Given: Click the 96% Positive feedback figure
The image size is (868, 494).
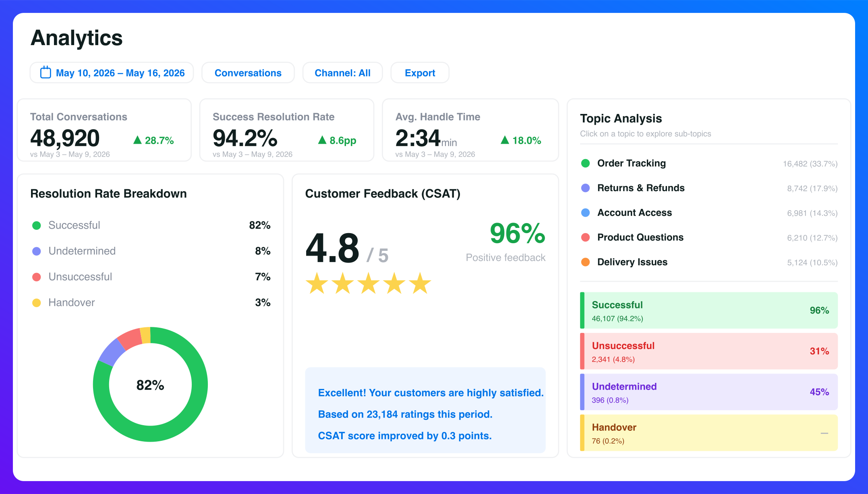Looking at the screenshot, I should [x=518, y=234].
